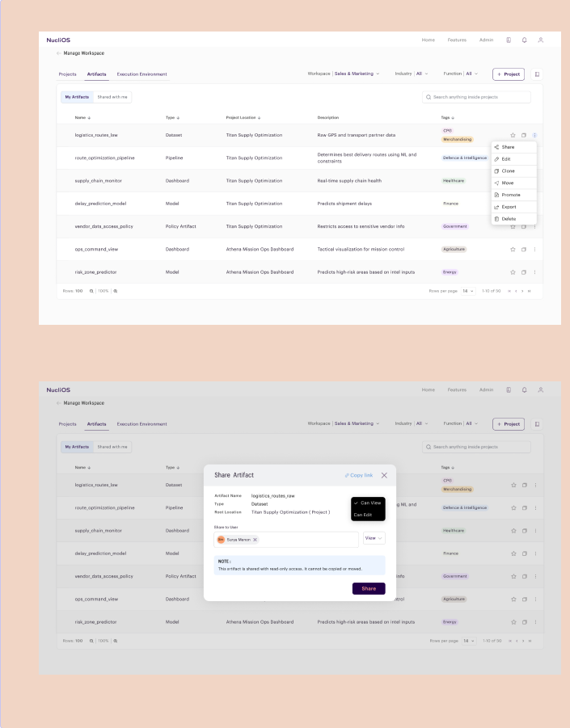The width and height of the screenshot is (570, 728).
Task: Toggle Shared with me in the context-menu screen
Action: (x=112, y=97)
